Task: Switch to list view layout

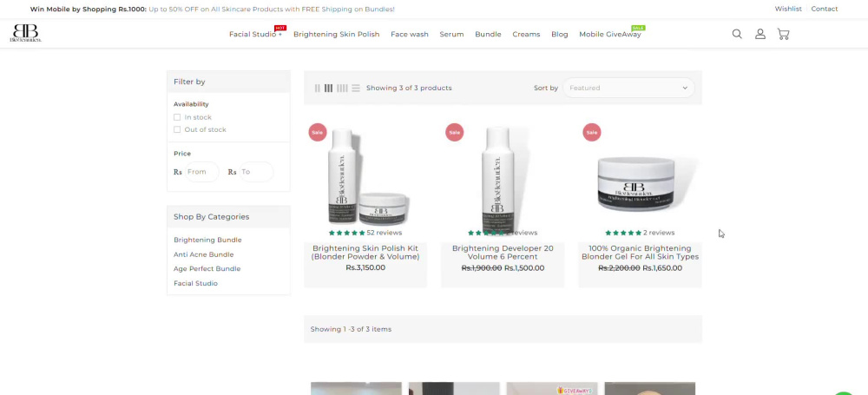Action: (x=355, y=88)
